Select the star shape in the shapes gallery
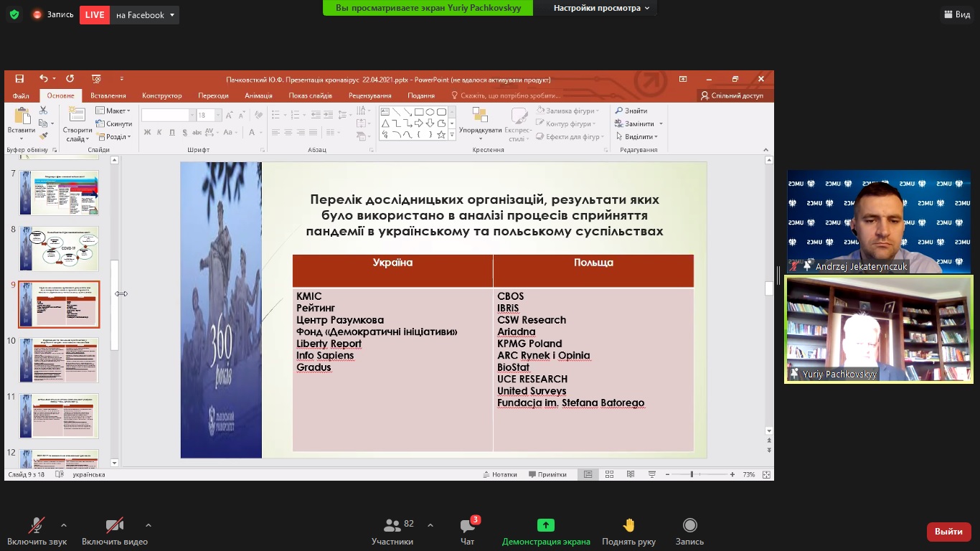Viewport: 980px width, 551px height. (x=441, y=134)
